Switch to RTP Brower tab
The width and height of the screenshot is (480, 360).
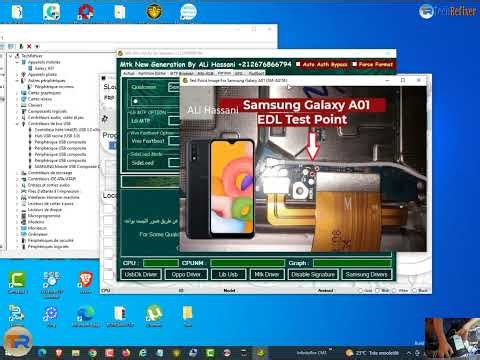tap(182, 73)
